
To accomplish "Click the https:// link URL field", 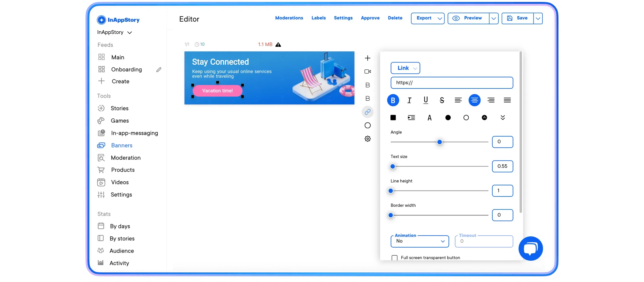I will pyautogui.click(x=452, y=83).
